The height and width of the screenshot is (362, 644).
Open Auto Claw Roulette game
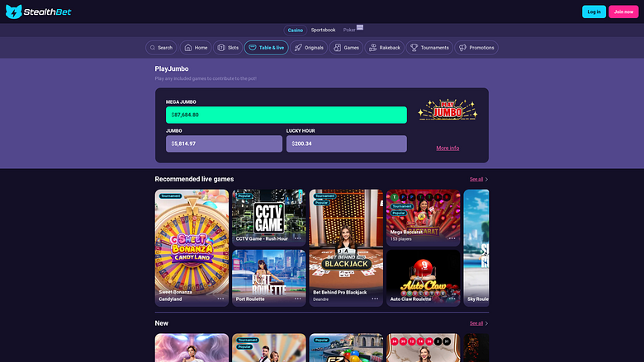pyautogui.click(x=424, y=278)
